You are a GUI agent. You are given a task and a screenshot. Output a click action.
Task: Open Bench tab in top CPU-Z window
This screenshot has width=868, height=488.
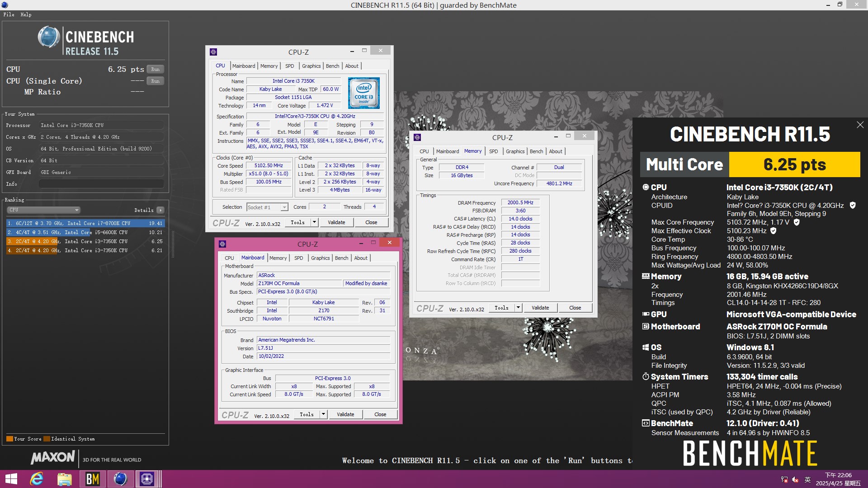click(x=332, y=66)
